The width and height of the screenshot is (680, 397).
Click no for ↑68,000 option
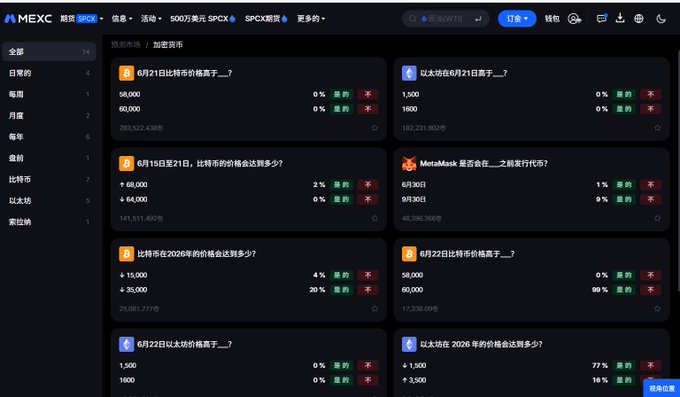pos(368,185)
